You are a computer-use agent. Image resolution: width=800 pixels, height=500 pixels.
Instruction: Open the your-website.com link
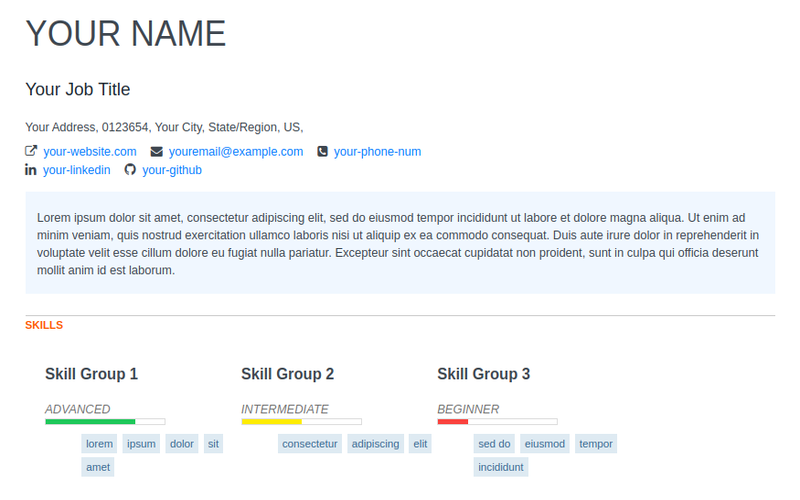tap(89, 152)
